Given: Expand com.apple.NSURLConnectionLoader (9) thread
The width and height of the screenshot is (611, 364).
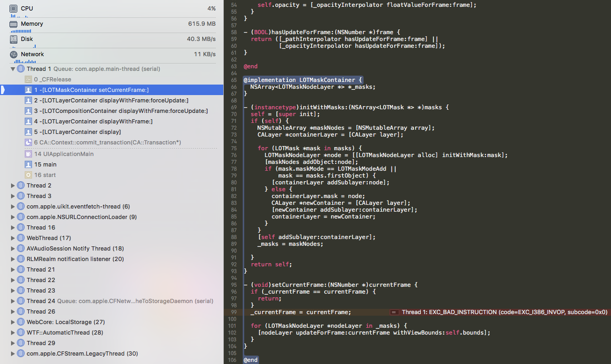Looking at the screenshot, I should tap(13, 217).
